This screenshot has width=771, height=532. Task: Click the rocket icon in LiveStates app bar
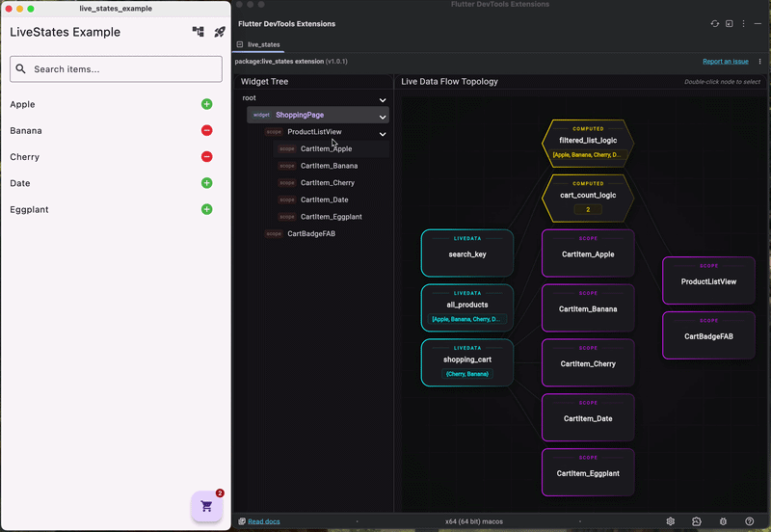point(220,32)
